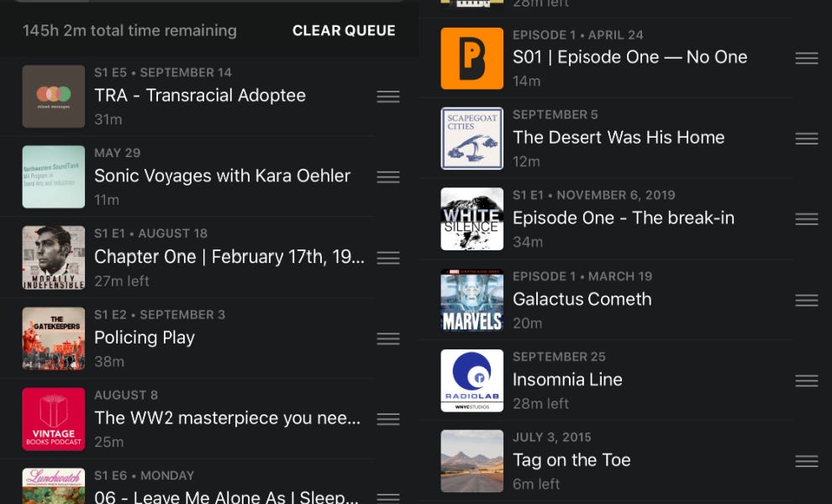This screenshot has width=832, height=504.
Task: Select episode The WW2 masterpiece you nee...
Action: point(228,418)
